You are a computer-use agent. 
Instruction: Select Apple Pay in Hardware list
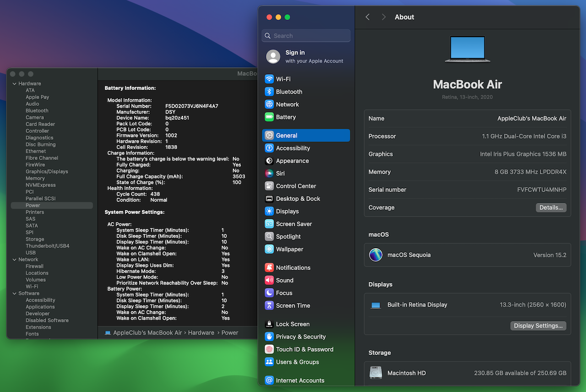pyautogui.click(x=38, y=97)
